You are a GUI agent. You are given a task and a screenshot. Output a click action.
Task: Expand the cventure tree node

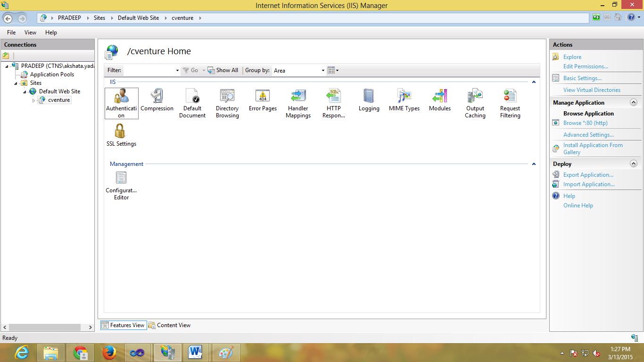click(33, 100)
